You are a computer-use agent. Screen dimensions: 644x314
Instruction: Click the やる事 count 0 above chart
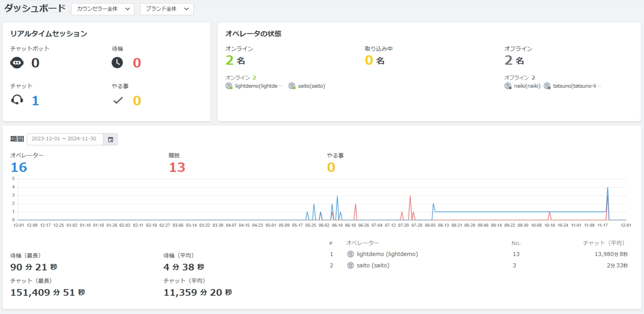[x=331, y=168]
